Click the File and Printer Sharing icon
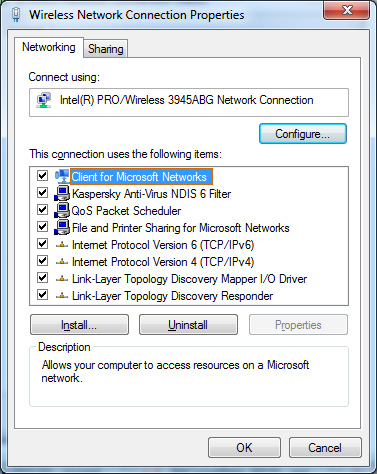This screenshot has height=474, width=377. click(x=62, y=227)
